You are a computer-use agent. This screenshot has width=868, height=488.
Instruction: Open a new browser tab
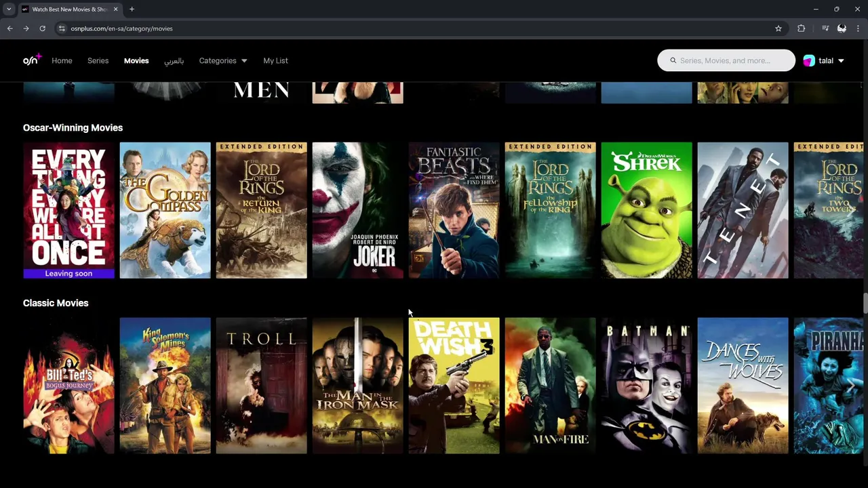point(132,9)
